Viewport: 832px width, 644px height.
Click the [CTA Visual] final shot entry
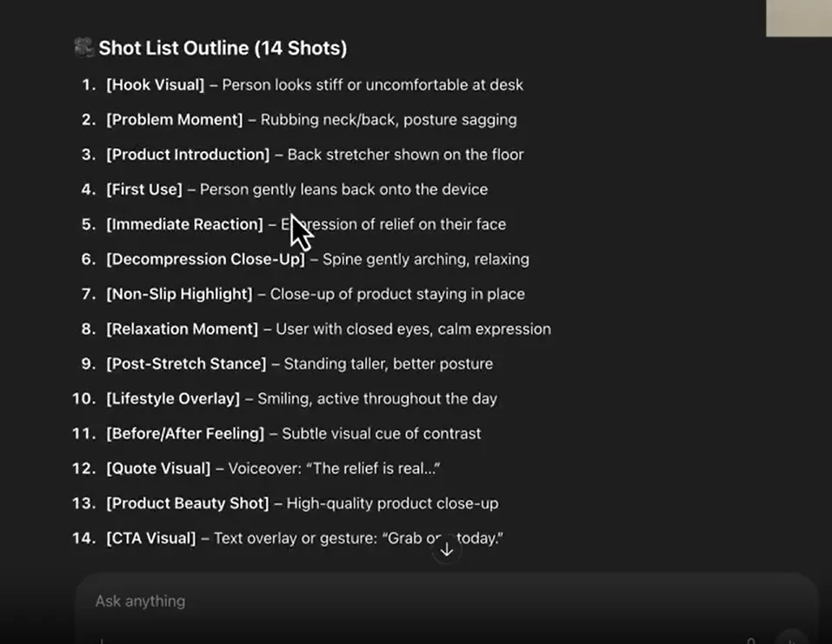tap(288, 538)
